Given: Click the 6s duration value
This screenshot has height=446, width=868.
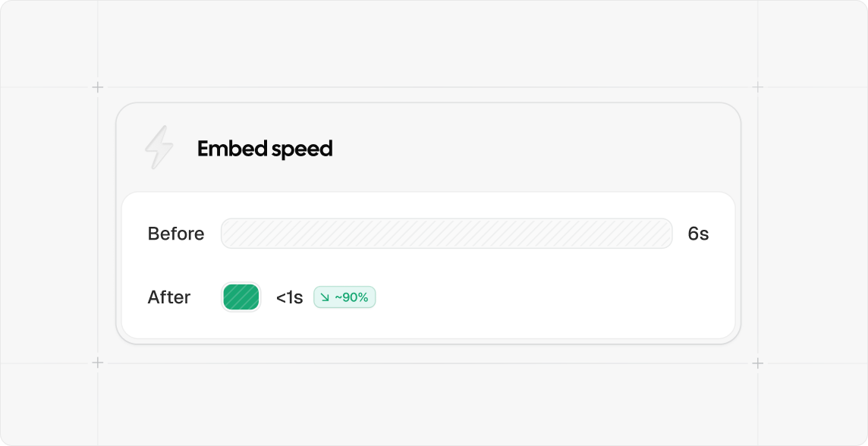Looking at the screenshot, I should tap(698, 234).
